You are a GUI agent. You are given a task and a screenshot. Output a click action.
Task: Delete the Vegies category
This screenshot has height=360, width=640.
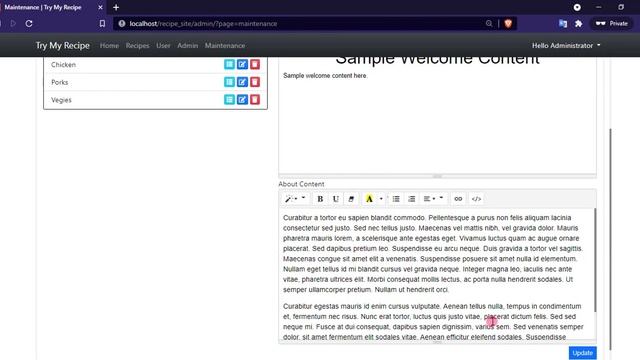coord(255,100)
